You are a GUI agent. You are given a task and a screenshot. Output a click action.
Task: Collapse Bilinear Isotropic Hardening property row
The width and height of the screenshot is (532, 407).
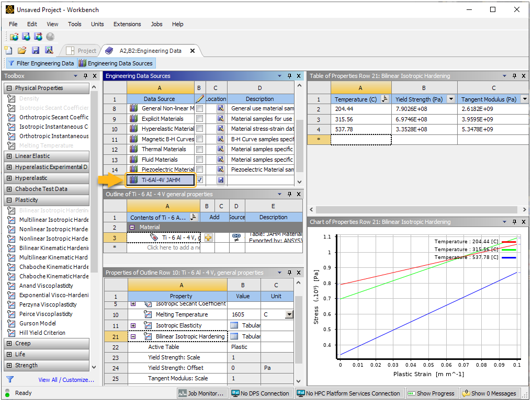(x=133, y=336)
